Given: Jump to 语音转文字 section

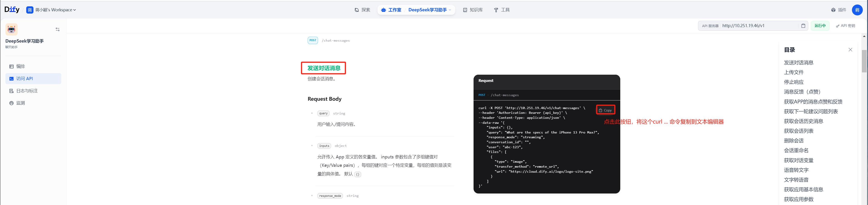Looking at the screenshot, I should [796, 170].
